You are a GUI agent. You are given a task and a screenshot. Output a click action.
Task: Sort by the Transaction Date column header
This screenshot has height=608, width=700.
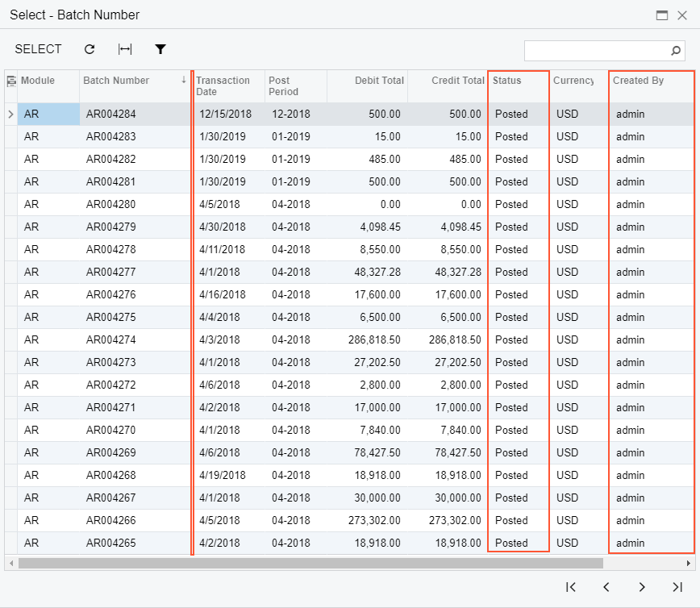pyautogui.click(x=223, y=85)
